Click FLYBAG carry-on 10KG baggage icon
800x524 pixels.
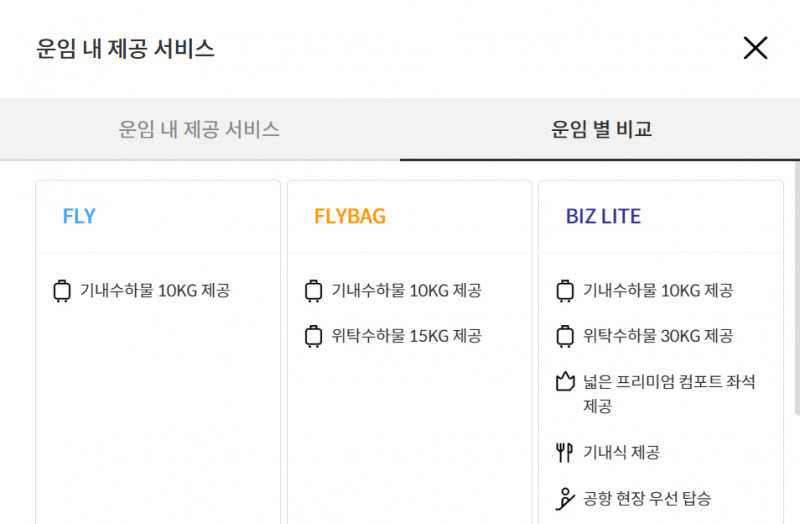[313, 291]
